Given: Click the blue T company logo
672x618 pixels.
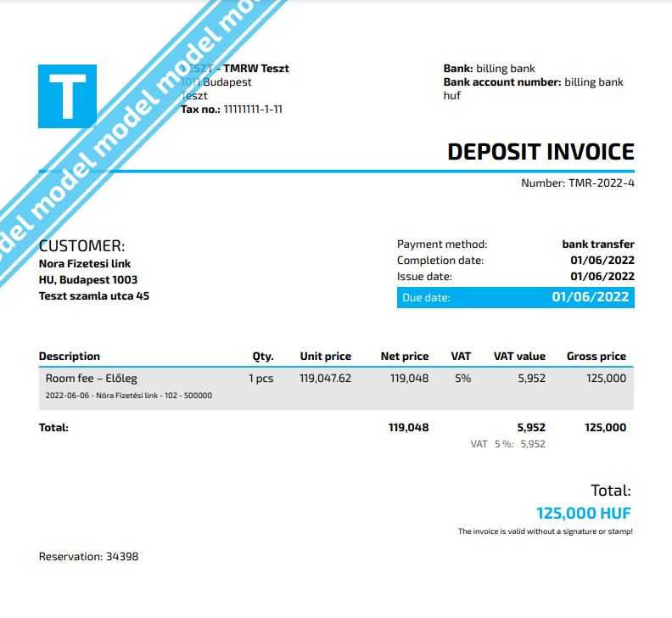Looking at the screenshot, I should (67, 96).
